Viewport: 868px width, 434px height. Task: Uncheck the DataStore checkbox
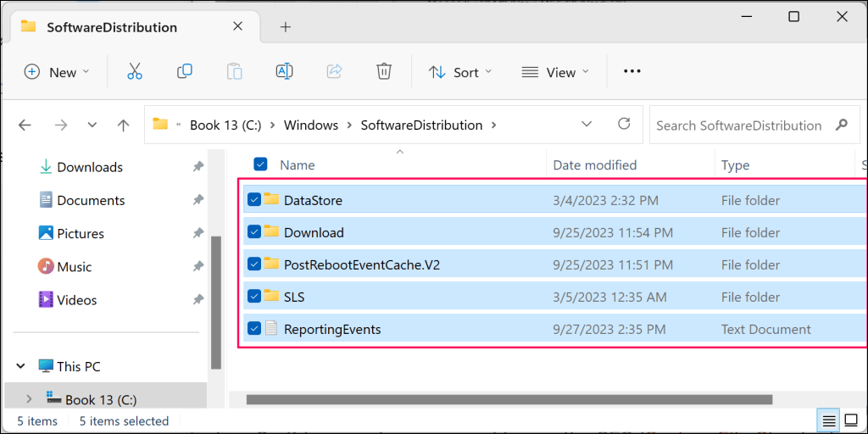pyautogui.click(x=254, y=200)
